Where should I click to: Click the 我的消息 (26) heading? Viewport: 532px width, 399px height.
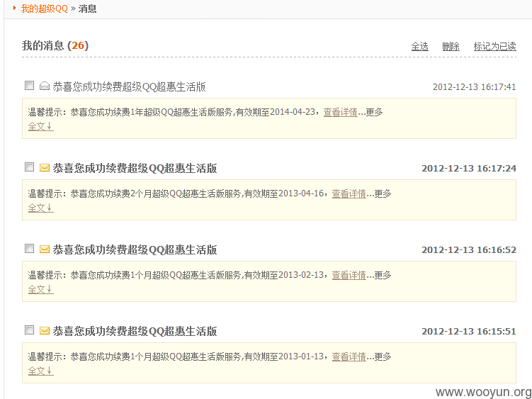55,45
